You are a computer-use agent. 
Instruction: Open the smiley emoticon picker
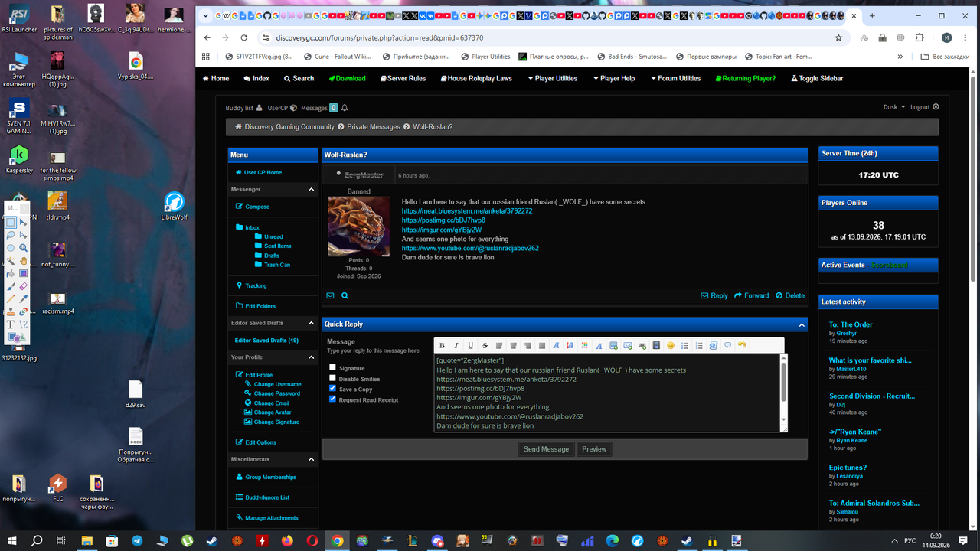671,346
